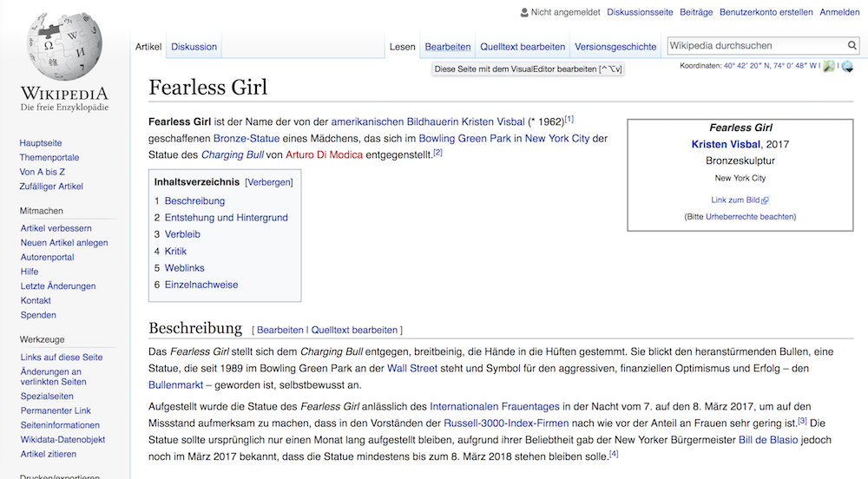Open the amerikanischen link in the intro
This screenshot has height=479, width=868.
[x=367, y=121]
